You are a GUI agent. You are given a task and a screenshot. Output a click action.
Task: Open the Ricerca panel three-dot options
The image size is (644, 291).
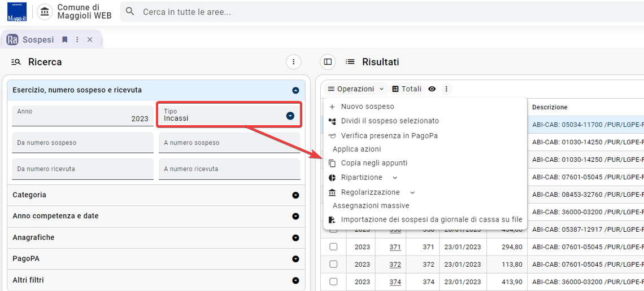[293, 62]
